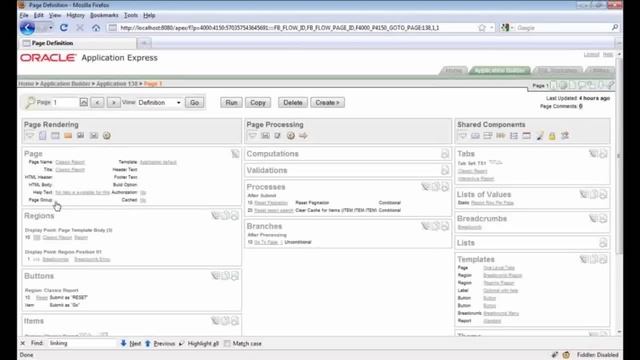Image resolution: width=640 pixels, height=360 pixels.
Task: Open the Help menu
Action: click(149, 15)
